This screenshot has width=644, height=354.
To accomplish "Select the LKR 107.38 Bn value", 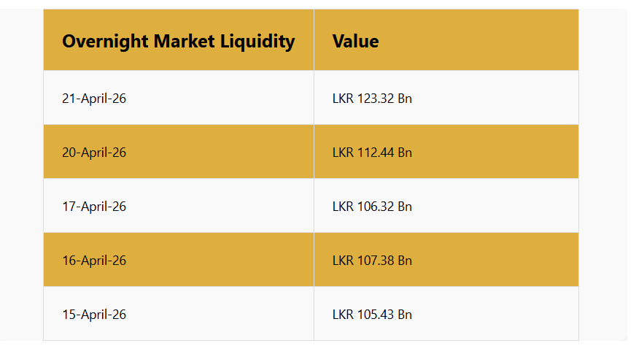I will coord(372,260).
